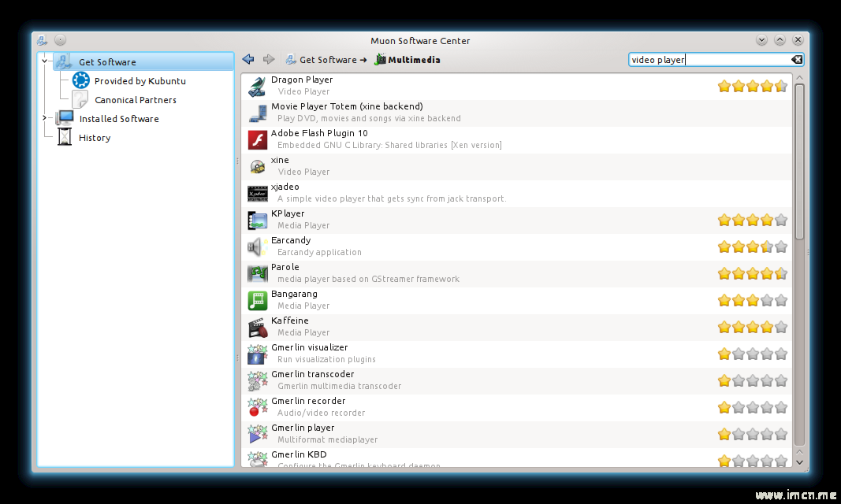Select the Kaffeine entry title
Image resolution: width=841 pixels, height=504 pixels.
[x=289, y=321]
